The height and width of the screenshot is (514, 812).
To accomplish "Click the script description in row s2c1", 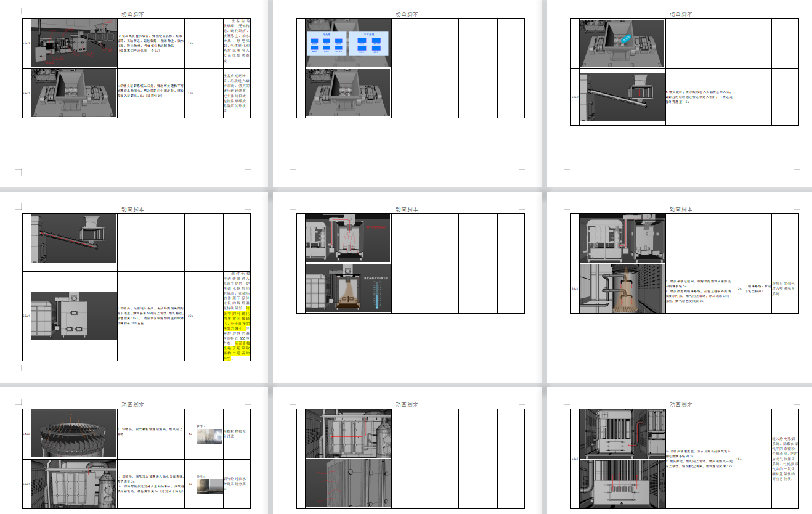I will (x=151, y=91).
